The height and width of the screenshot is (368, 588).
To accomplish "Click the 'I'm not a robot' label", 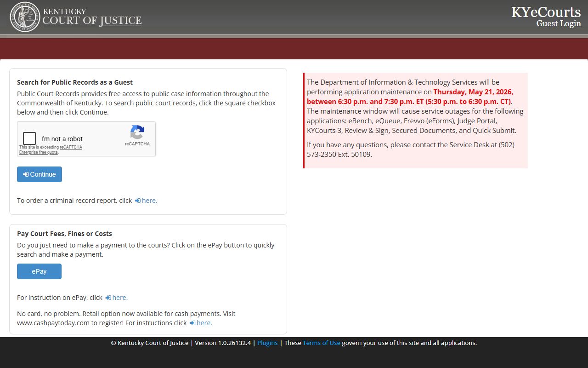I will (x=62, y=139).
